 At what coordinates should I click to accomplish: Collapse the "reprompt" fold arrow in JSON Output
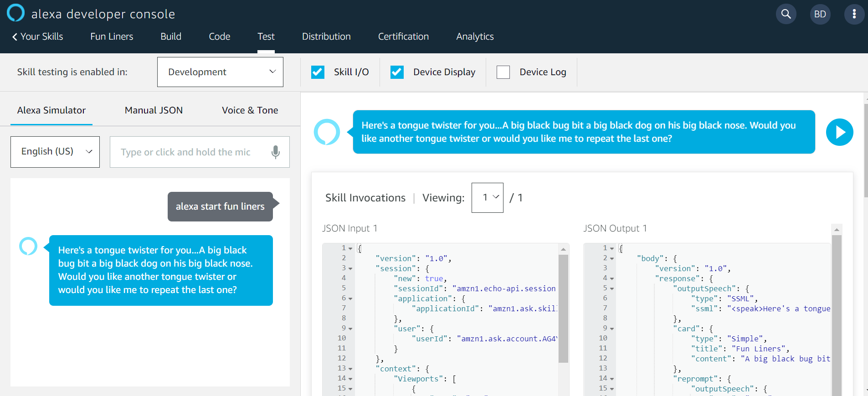click(612, 379)
